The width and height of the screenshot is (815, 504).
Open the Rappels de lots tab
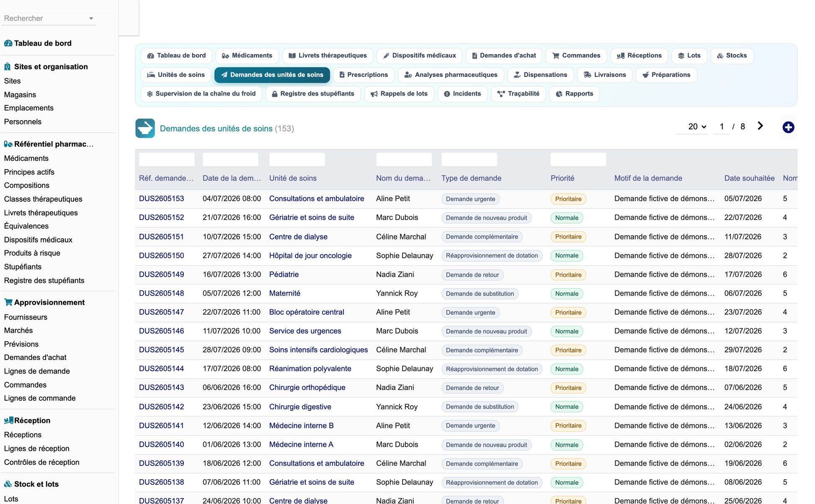click(399, 94)
